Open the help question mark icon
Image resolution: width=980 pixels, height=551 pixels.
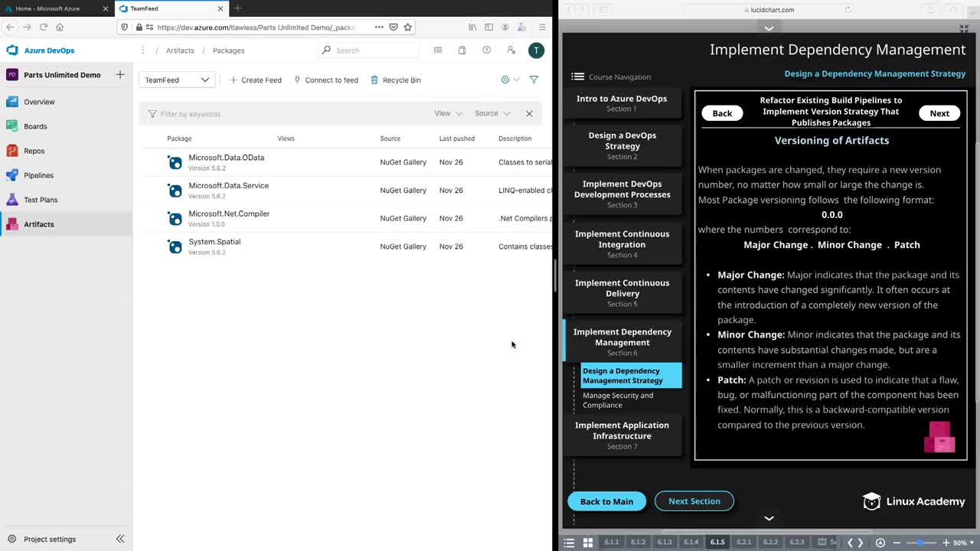486,51
